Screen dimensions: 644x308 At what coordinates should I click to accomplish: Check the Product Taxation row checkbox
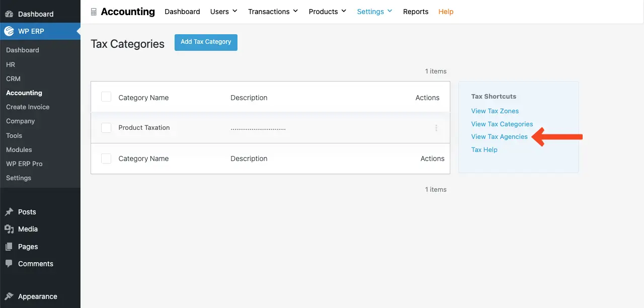coord(106,128)
